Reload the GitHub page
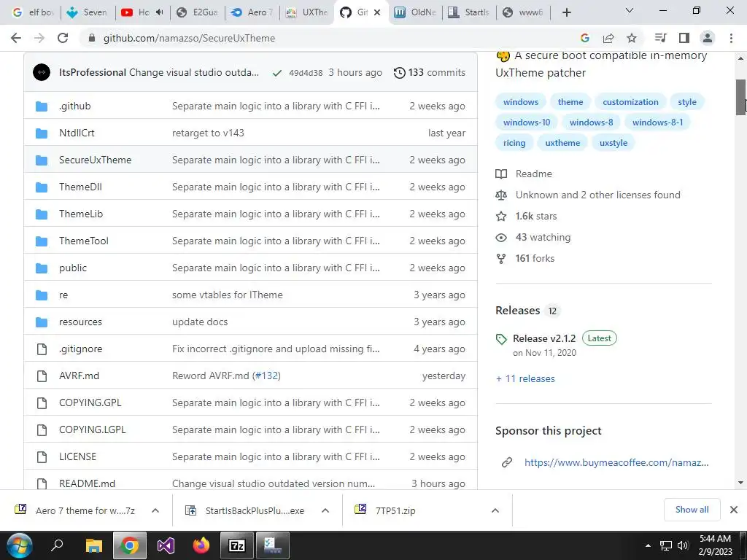 click(63, 38)
